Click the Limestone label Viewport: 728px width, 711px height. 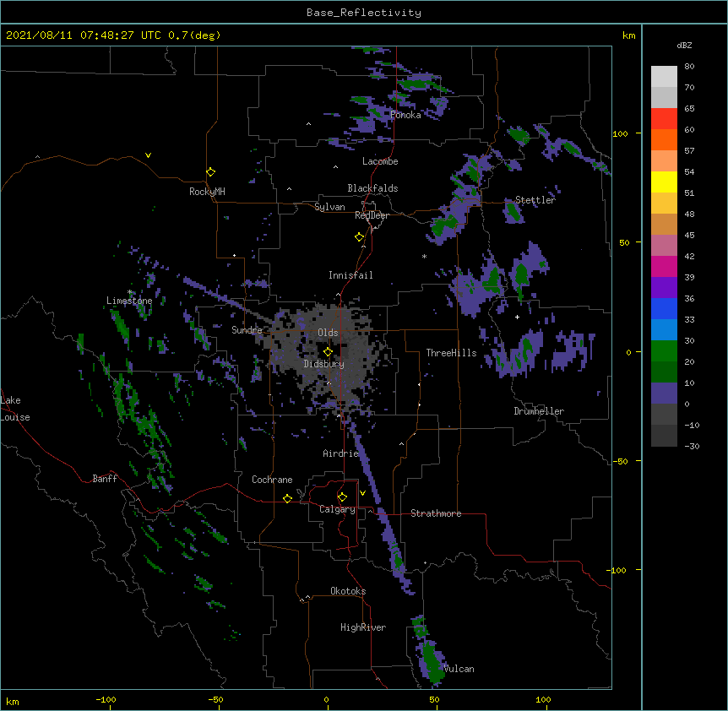(129, 301)
